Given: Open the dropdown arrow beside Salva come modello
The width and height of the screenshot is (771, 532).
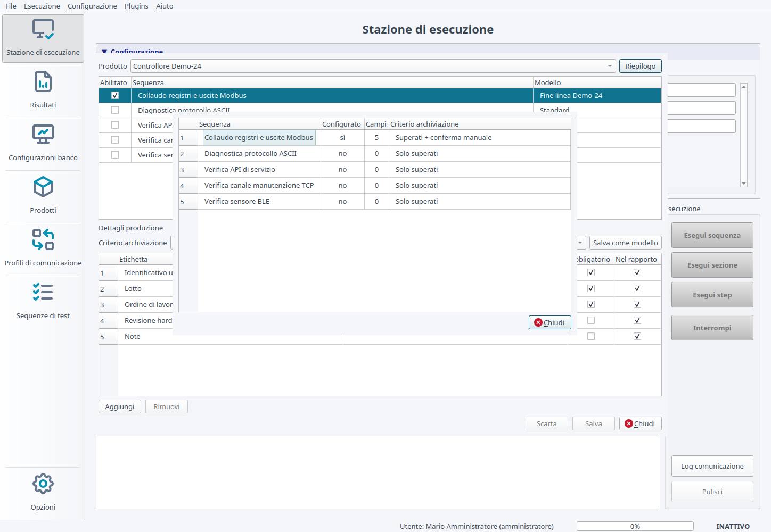Looking at the screenshot, I should coord(580,243).
